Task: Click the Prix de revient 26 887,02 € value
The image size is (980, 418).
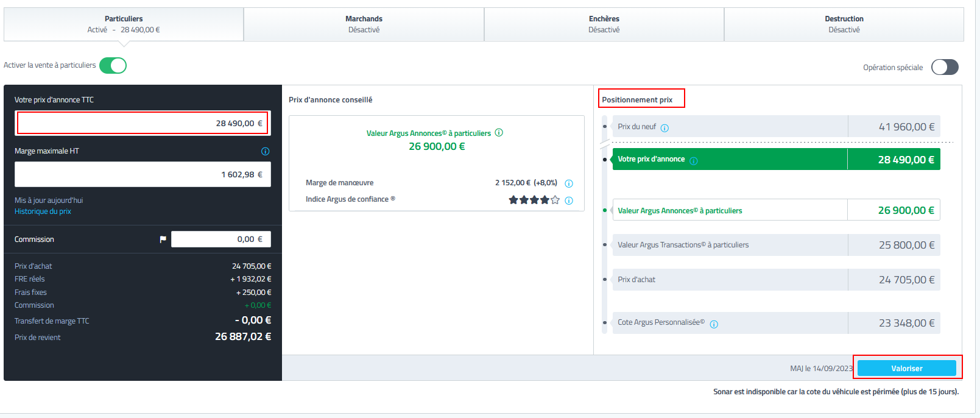Action: pos(243,336)
